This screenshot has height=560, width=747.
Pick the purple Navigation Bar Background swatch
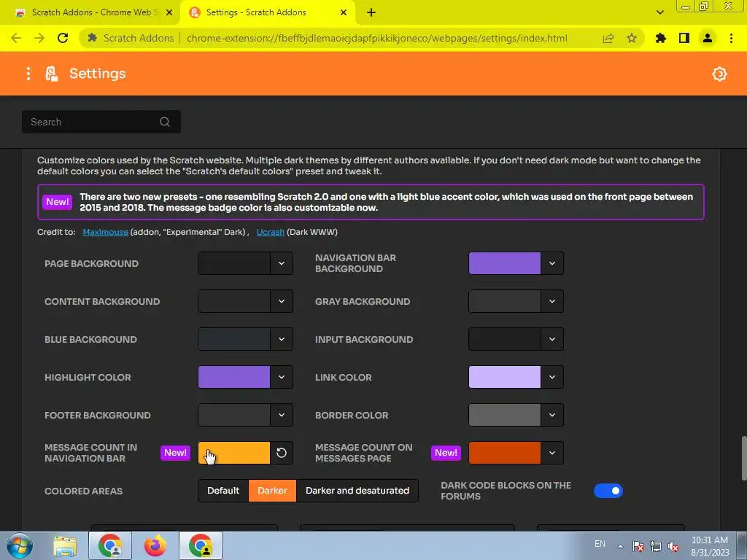[x=505, y=263]
